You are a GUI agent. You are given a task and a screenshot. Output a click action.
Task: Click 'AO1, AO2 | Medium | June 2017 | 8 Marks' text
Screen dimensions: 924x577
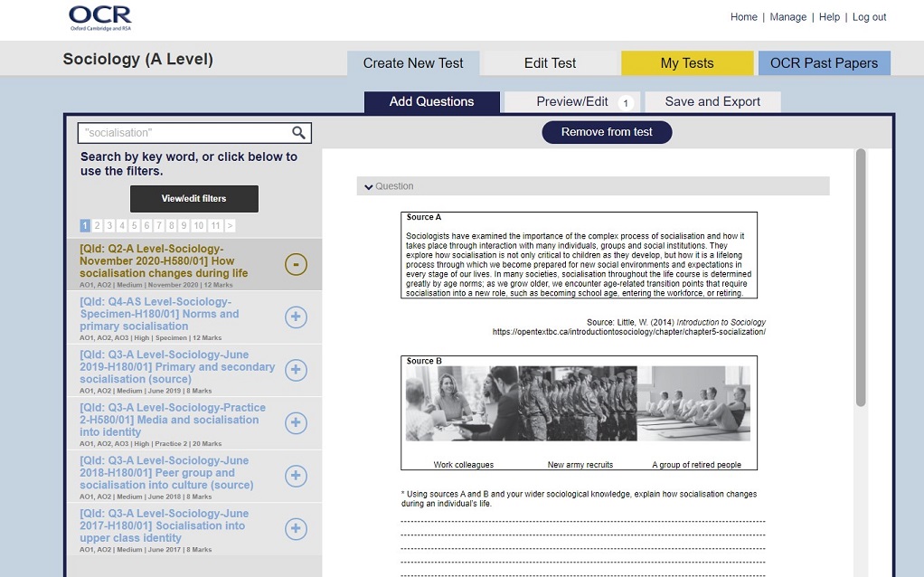coord(146,549)
